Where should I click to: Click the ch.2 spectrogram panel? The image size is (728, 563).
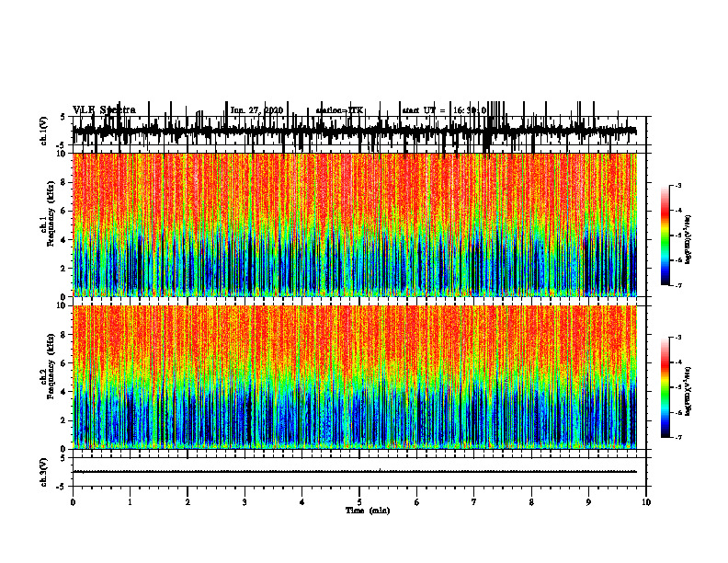355,377
